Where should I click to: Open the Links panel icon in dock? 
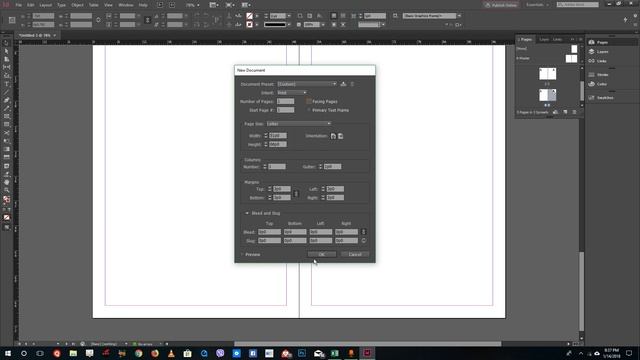[592, 61]
